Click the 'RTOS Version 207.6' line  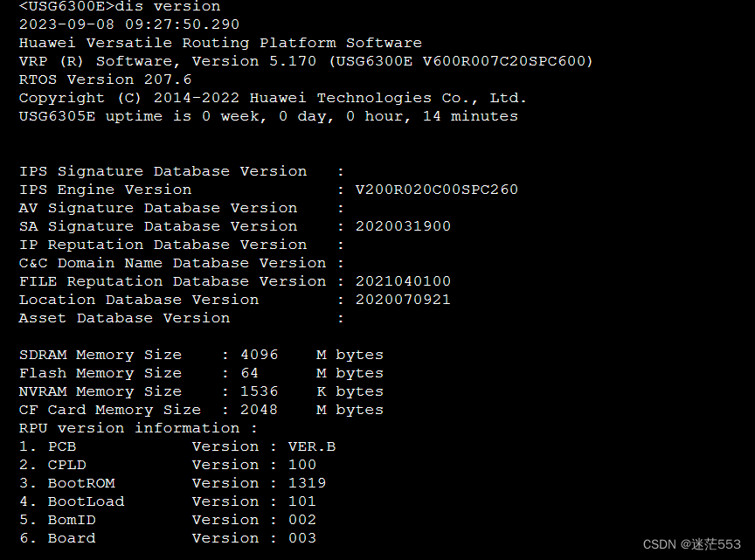[105, 80]
